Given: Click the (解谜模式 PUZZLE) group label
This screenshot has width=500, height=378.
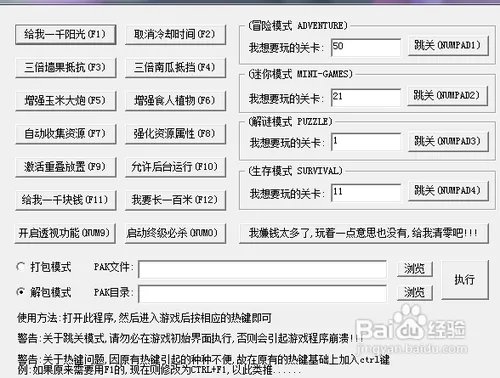Looking at the screenshot, I should (x=290, y=121).
